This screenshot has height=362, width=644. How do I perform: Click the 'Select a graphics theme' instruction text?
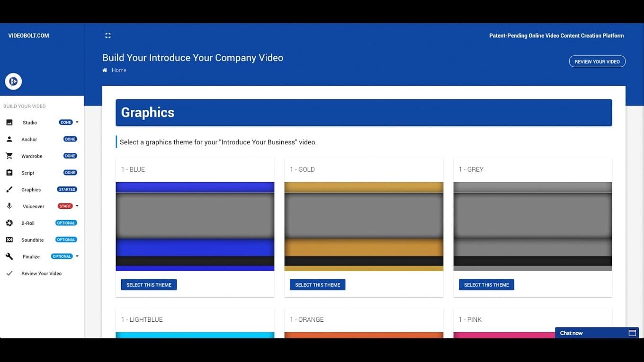tap(218, 142)
